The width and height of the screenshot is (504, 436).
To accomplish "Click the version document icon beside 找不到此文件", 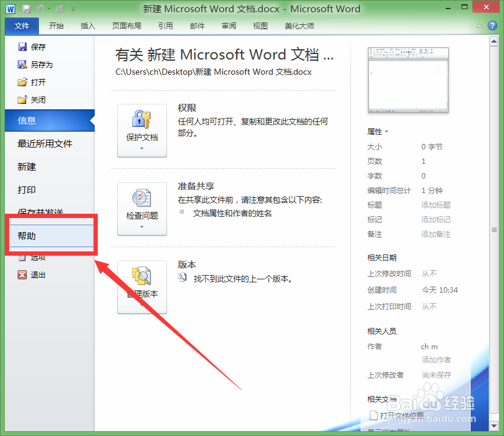I will pyautogui.click(x=182, y=278).
